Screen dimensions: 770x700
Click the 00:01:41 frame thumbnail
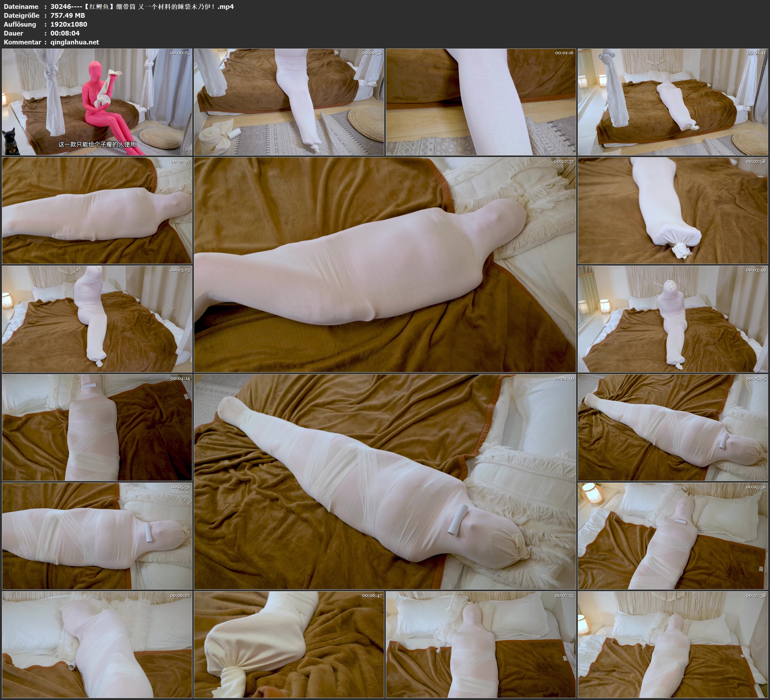point(673,102)
